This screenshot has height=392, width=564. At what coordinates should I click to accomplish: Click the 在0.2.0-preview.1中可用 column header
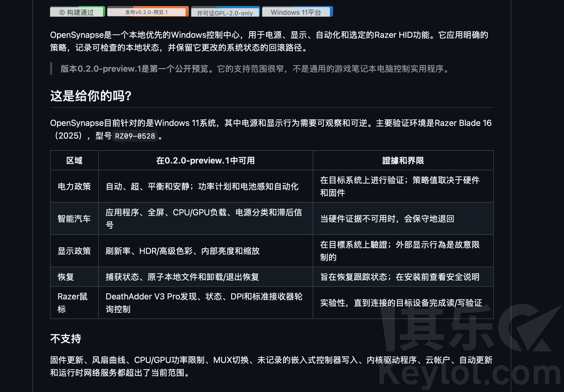coord(205,161)
